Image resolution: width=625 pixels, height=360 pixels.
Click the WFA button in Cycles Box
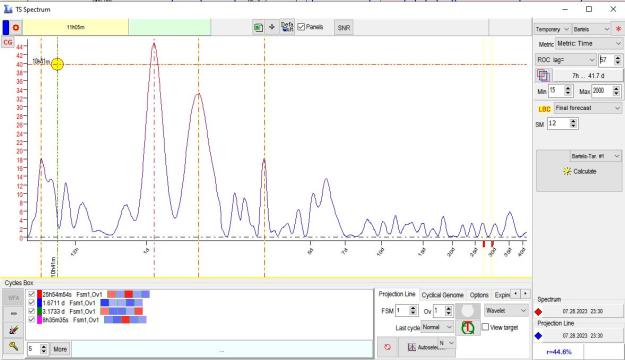[x=13, y=298]
